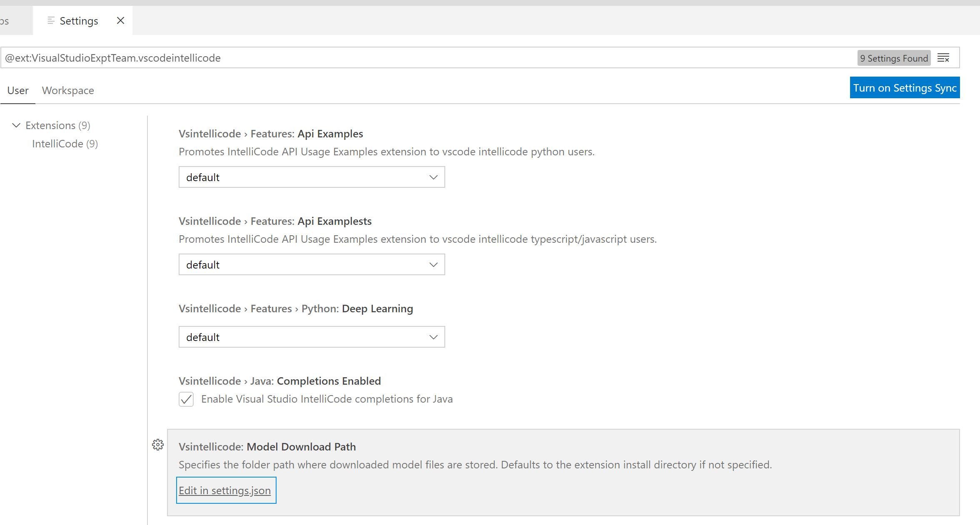Select IntelliCode in the settings tree
This screenshot has width=980, height=525.
point(65,144)
